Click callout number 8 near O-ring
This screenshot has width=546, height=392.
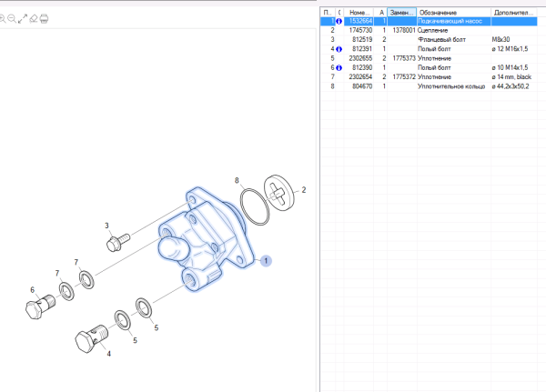tap(237, 180)
